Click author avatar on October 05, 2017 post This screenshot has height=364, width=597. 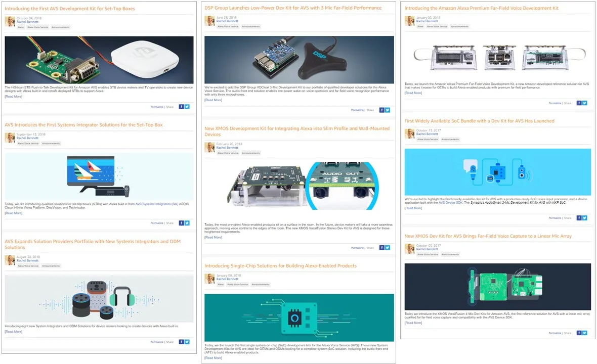(409, 249)
